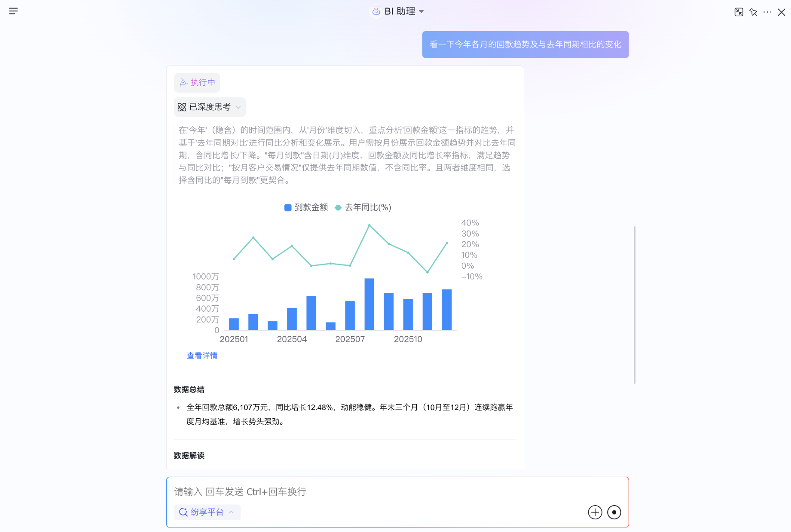
Task: Open the hamburger sidebar menu
Action: 13,11
